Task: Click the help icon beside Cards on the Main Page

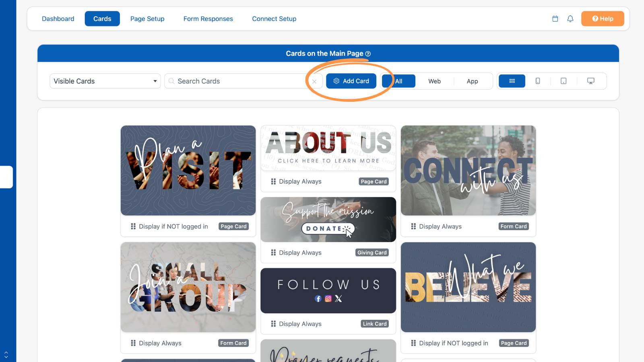Action: click(x=368, y=54)
